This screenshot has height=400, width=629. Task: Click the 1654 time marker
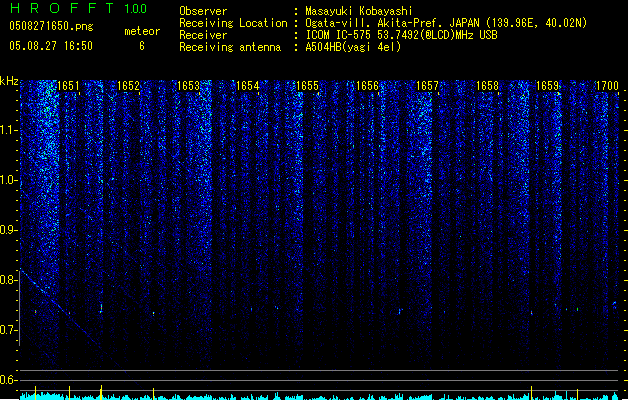248,86
